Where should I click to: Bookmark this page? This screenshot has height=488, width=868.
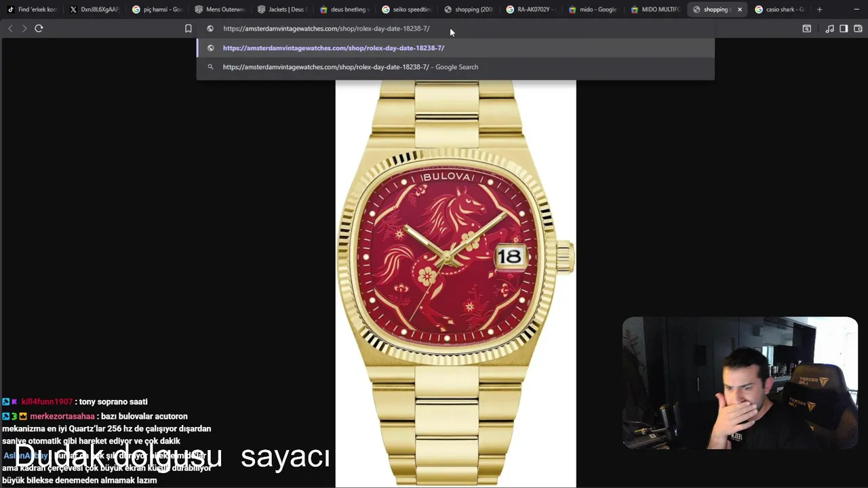coord(189,28)
